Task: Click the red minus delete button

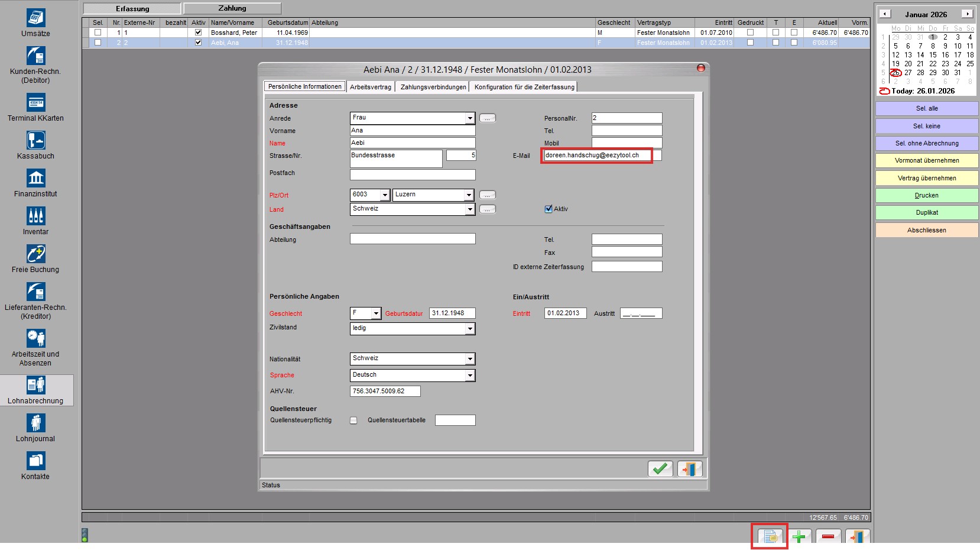Action: tap(828, 536)
